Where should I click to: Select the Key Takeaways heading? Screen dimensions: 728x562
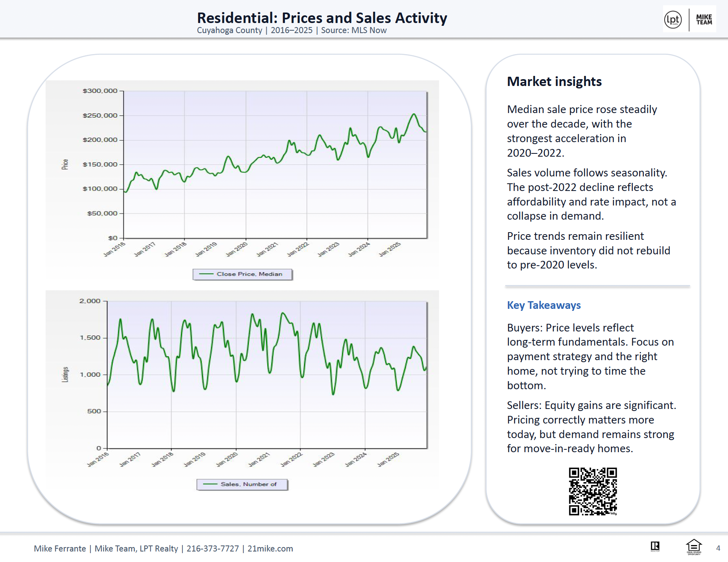tap(544, 305)
